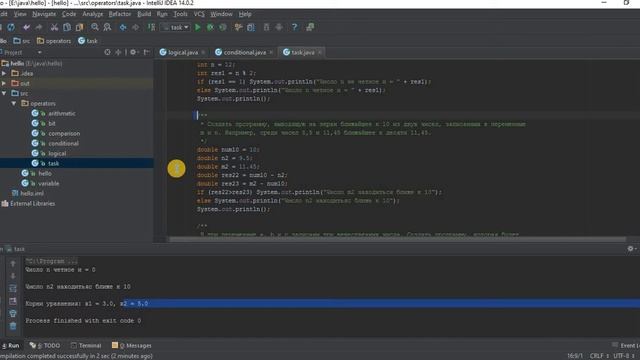Navigate Back with the blue arrow icon
640x360 pixels.
(x=123, y=27)
